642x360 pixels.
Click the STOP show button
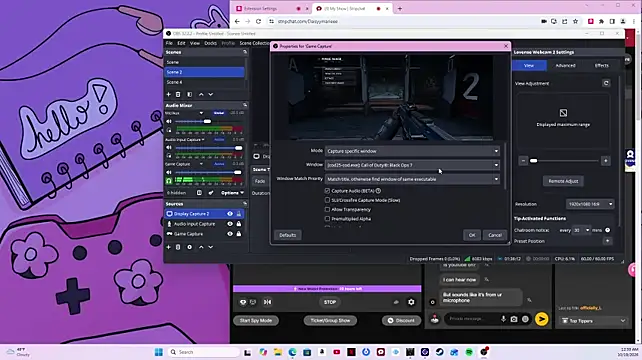[x=330, y=302]
